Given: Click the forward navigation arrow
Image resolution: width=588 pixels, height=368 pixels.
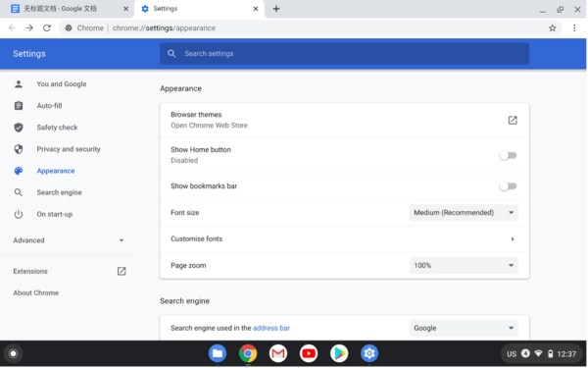Looking at the screenshot, I should click(x=29, y=28).
